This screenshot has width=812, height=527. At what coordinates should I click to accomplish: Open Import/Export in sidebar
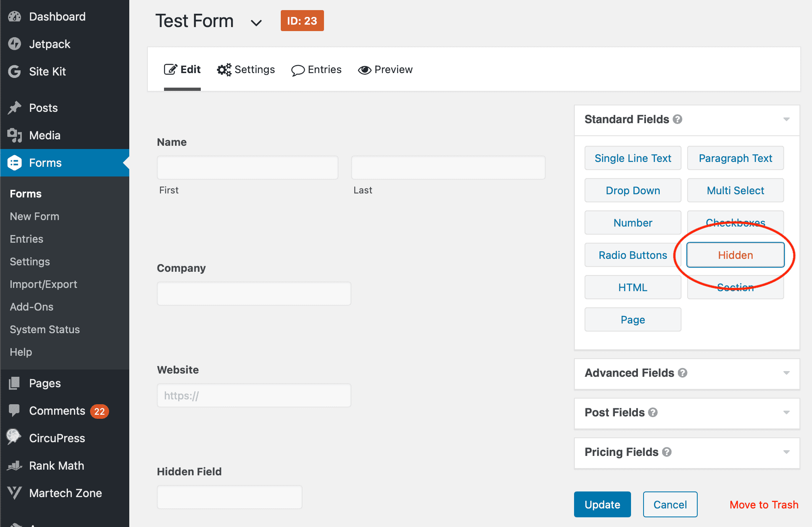[43, 284]
